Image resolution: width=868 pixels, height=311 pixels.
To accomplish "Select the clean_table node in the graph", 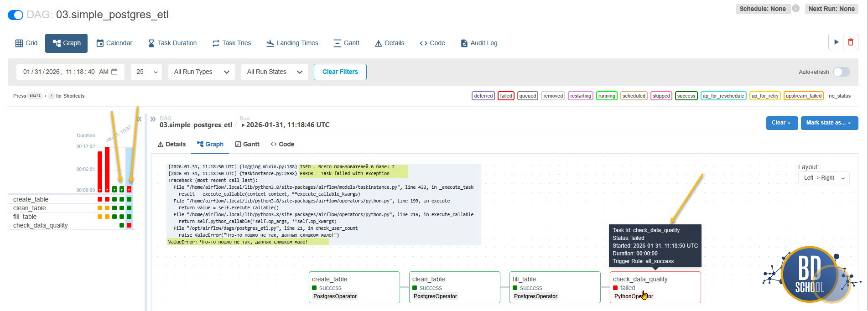I will 455,287.
